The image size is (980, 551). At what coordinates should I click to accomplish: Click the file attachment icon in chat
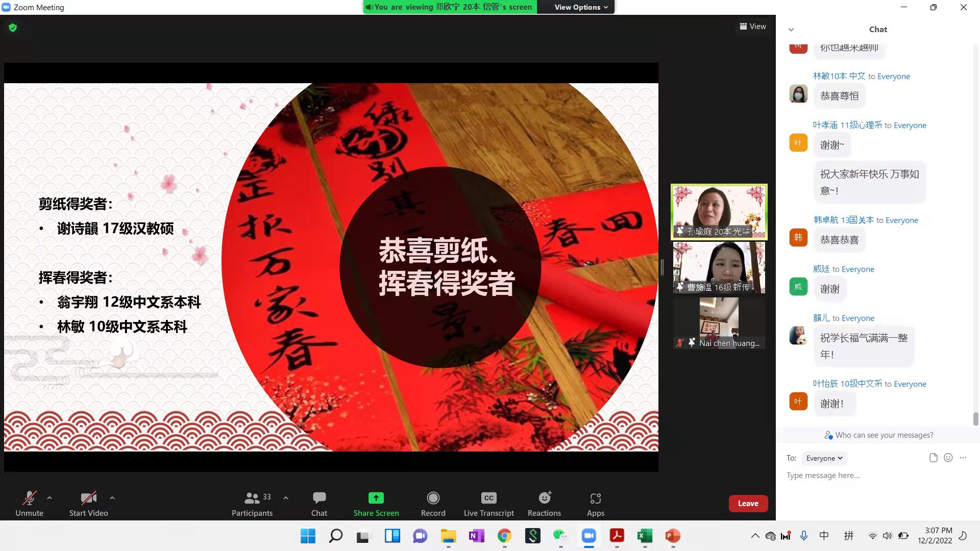933,458
